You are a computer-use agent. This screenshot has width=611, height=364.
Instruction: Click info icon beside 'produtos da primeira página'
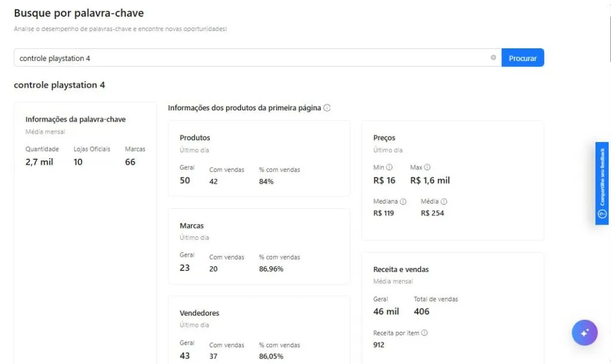tap(327, 108)
